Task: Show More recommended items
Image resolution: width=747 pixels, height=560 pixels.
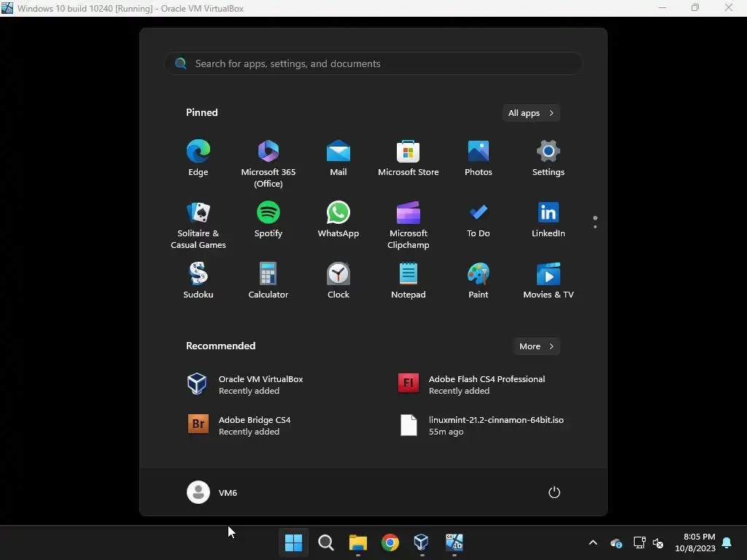Action: (536, 346)
